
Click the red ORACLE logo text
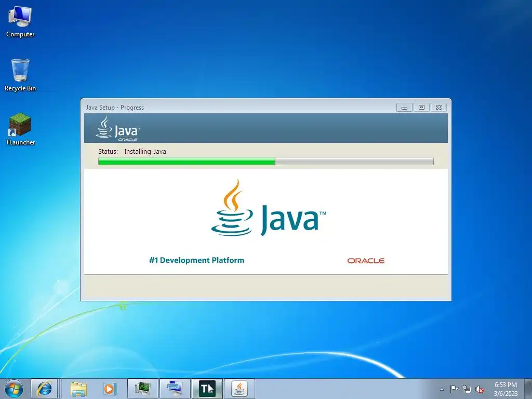(x=366, y=261)
